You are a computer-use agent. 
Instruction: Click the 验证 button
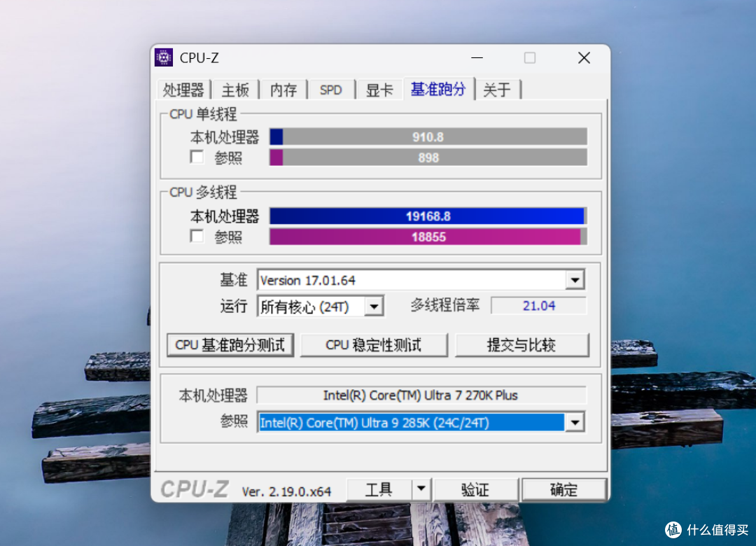tap(475, 489)
